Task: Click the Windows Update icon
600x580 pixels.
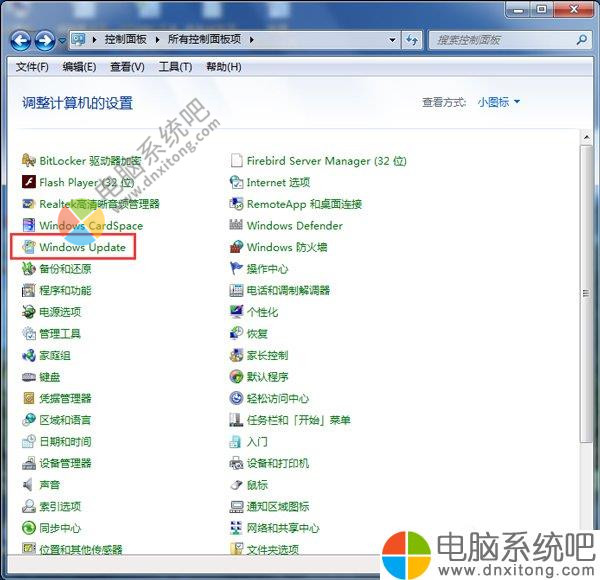Action: click(29, 247)
